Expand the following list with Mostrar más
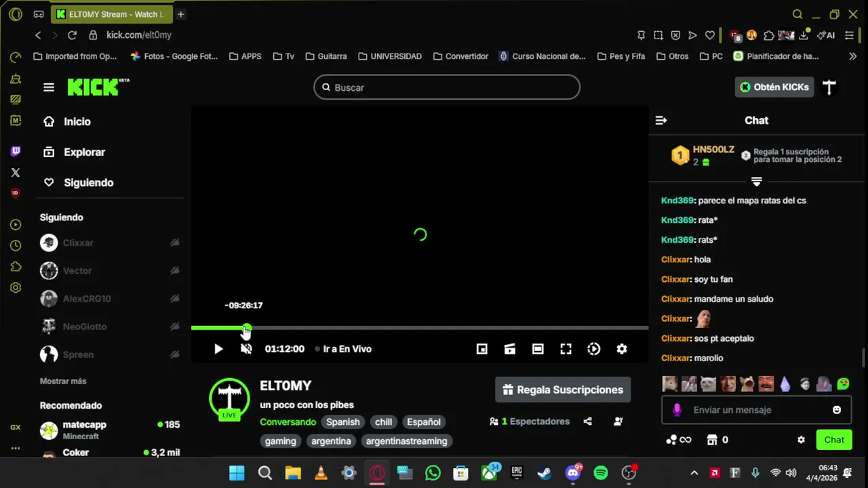Screen dimensions: 868x488 (x=63, y=382)
